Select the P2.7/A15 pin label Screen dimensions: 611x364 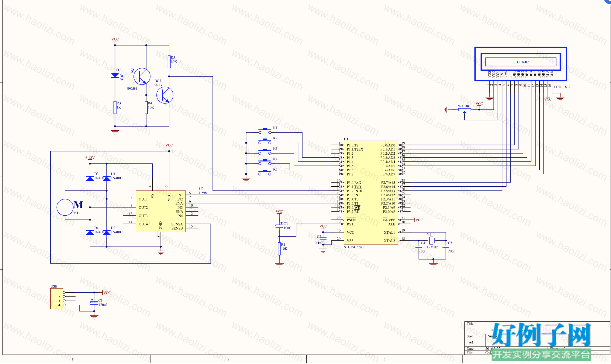click(x=388, y=183)
